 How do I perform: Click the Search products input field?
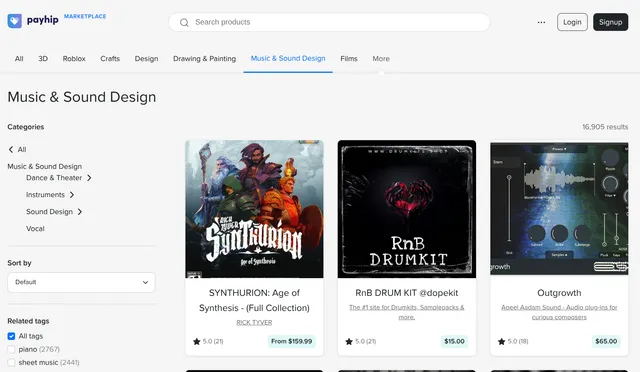click(329, 22)
